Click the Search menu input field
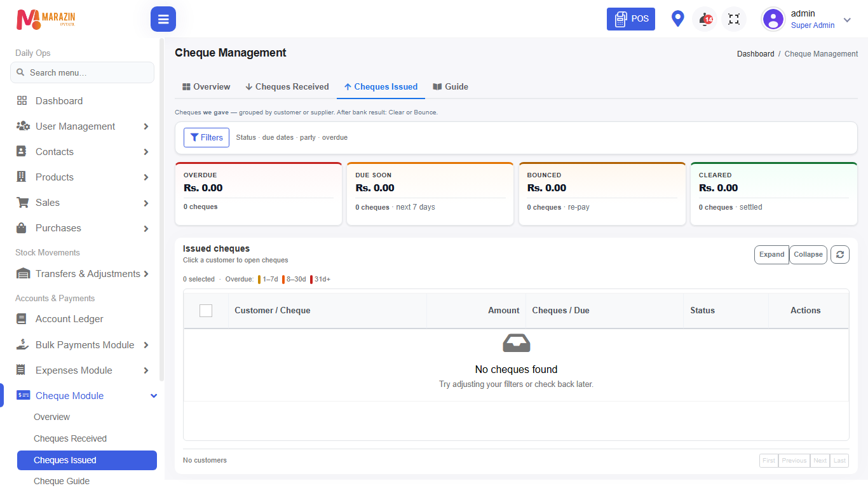The image size is (868, 488). click(x=82, y=72)
